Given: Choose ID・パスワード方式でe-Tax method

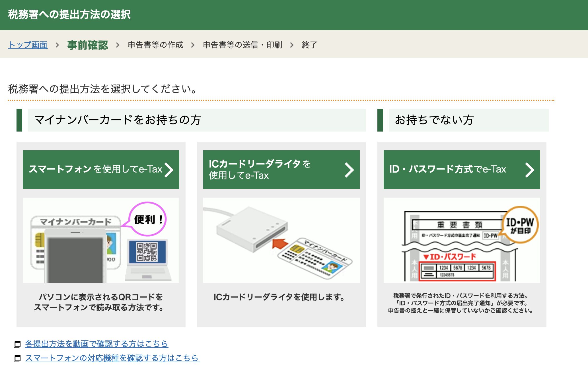Looking at the screenshot, I should pos(447,169).
